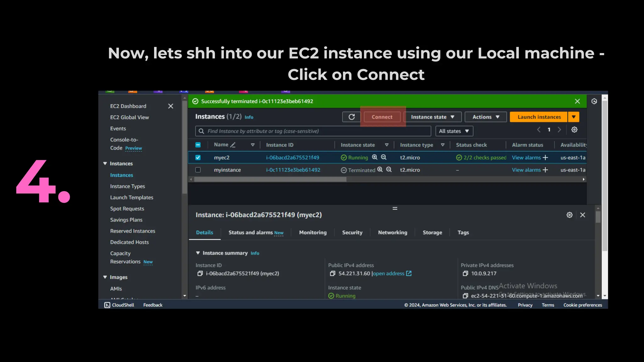Open the hexagon help panel icon
The image size is (644, 362).
point(594,101)
